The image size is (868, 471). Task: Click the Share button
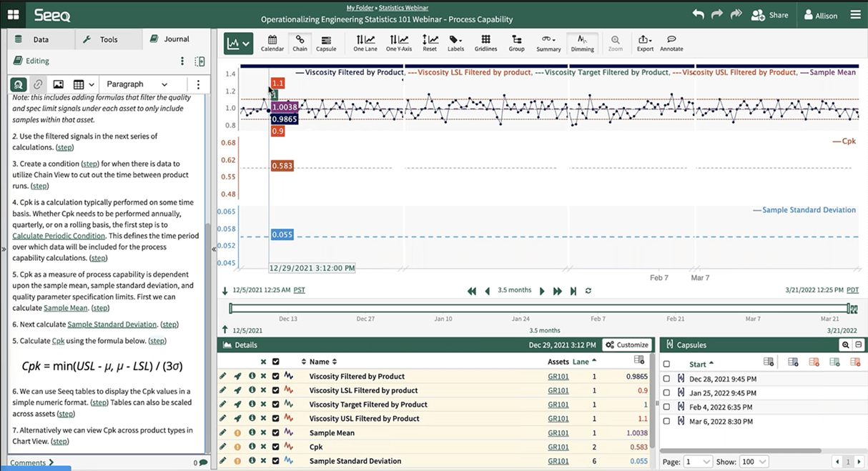point(769,15)
